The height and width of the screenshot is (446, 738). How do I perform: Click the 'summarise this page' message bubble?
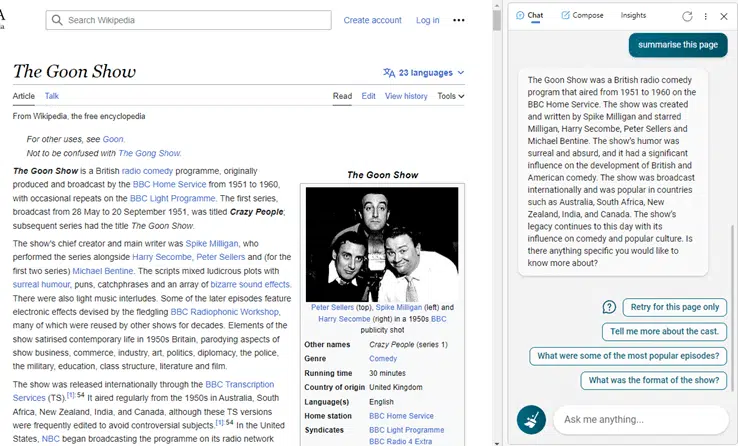tap(678, 45)
